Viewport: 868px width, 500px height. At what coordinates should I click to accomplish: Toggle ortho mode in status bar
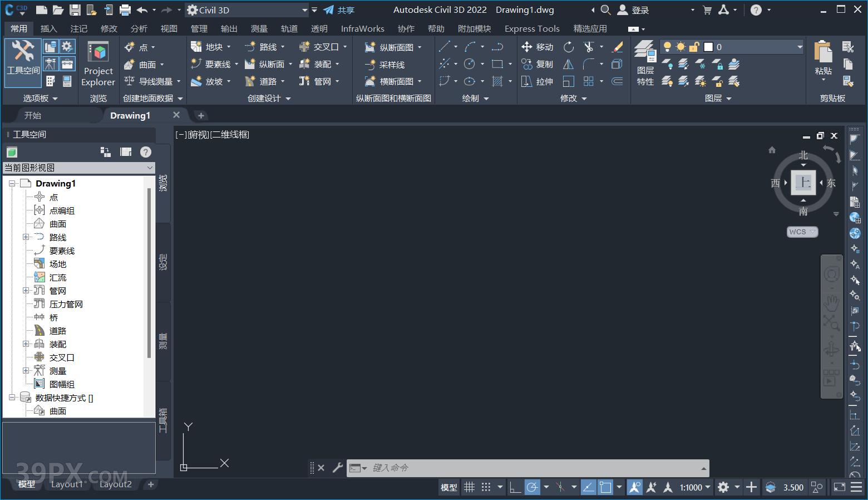515,488
